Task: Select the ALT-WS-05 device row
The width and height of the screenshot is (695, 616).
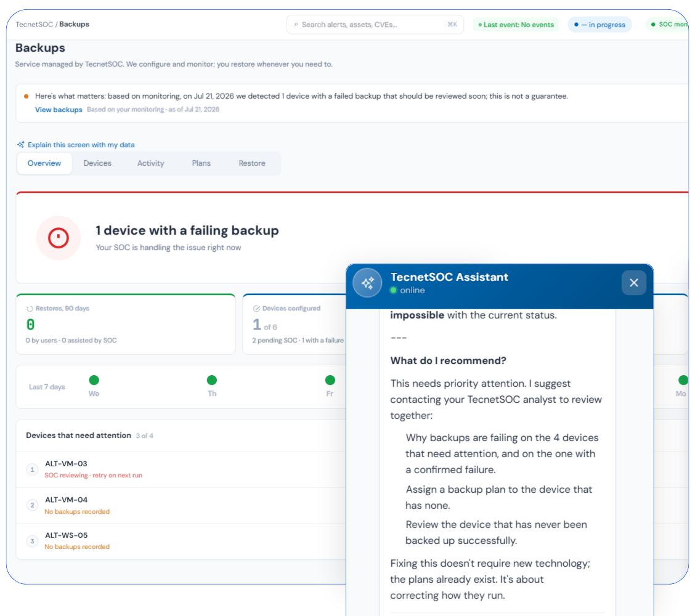Action: [x=181, y=541]
